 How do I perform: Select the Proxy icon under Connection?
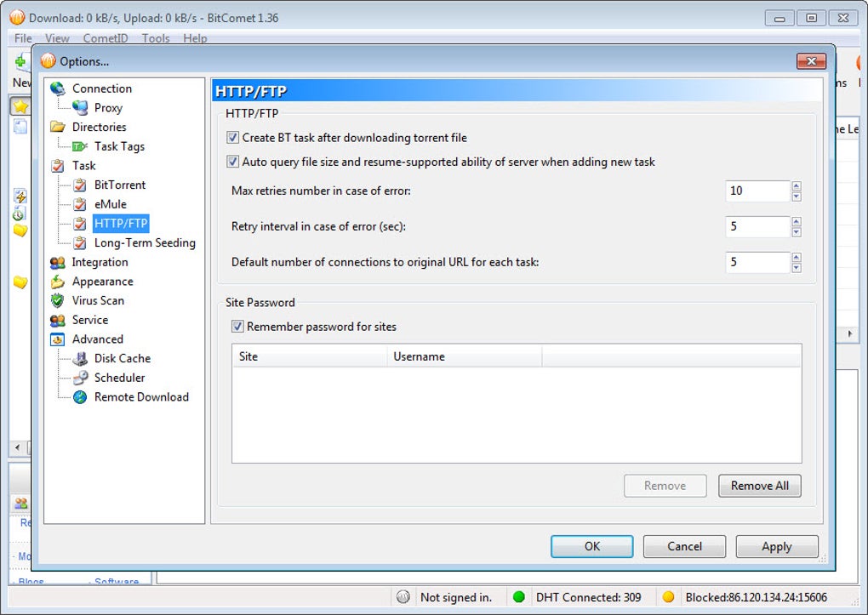(80, 107)
